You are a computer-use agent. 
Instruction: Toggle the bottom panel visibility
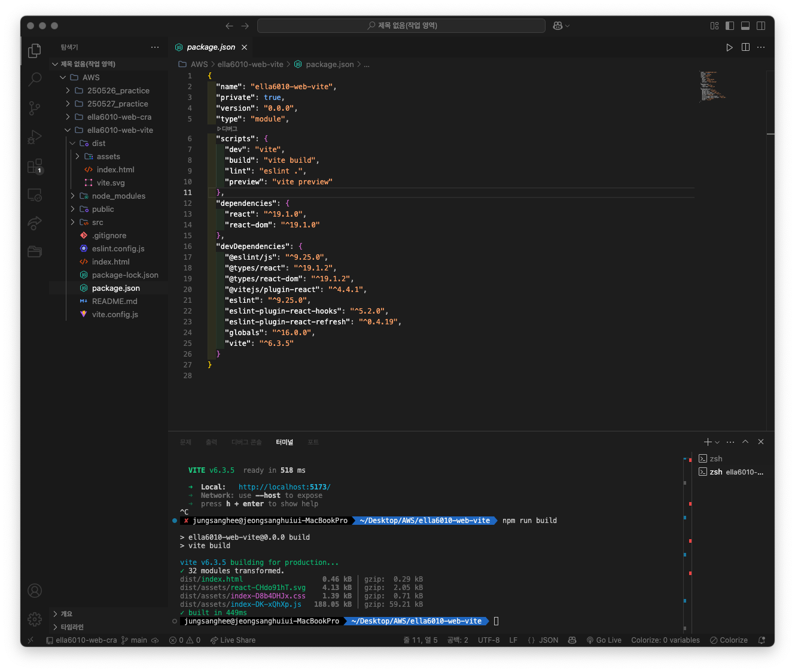tap(745, 26)
